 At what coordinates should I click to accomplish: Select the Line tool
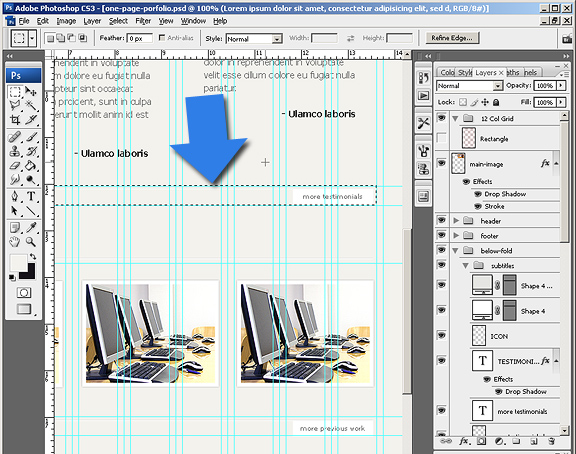pos(31,210)
